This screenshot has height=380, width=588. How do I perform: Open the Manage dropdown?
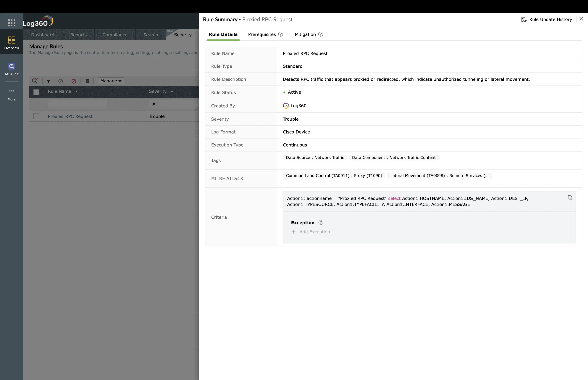click(111, 81)
